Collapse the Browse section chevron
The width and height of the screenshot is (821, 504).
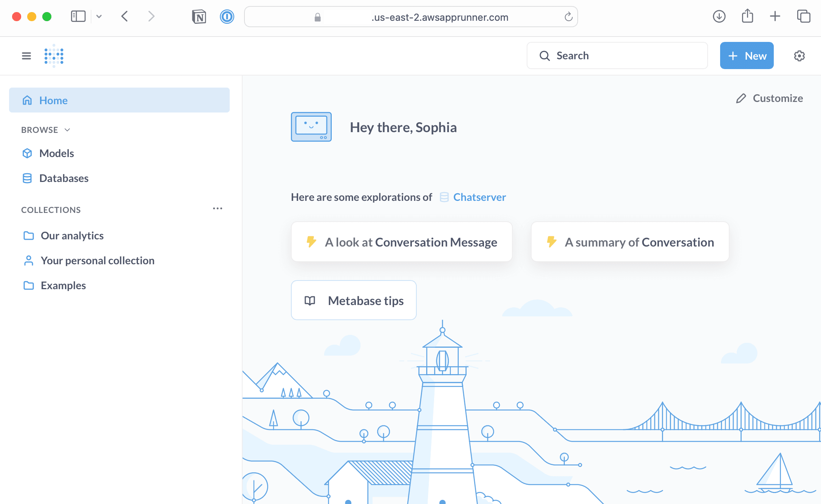click(67, 130)
